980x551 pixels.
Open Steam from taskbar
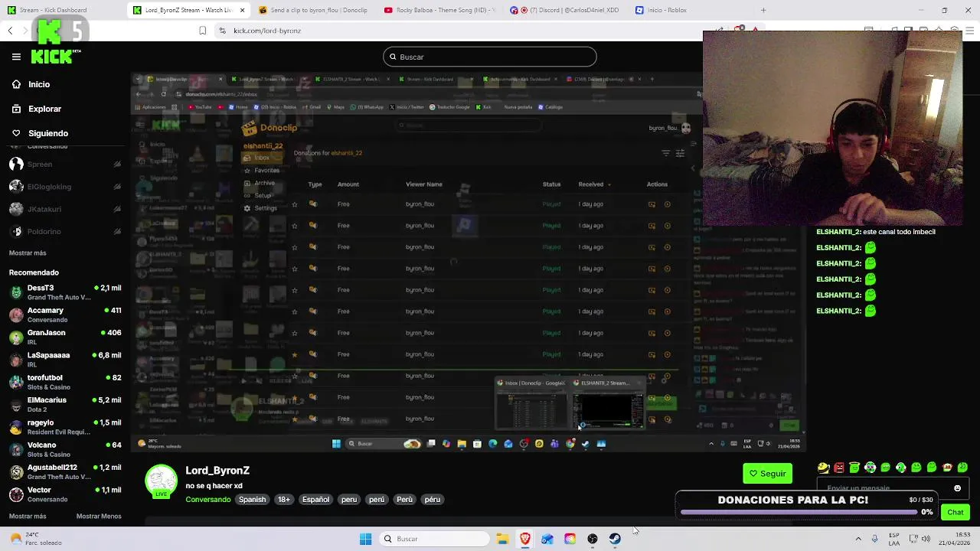(x=615, y=539)
